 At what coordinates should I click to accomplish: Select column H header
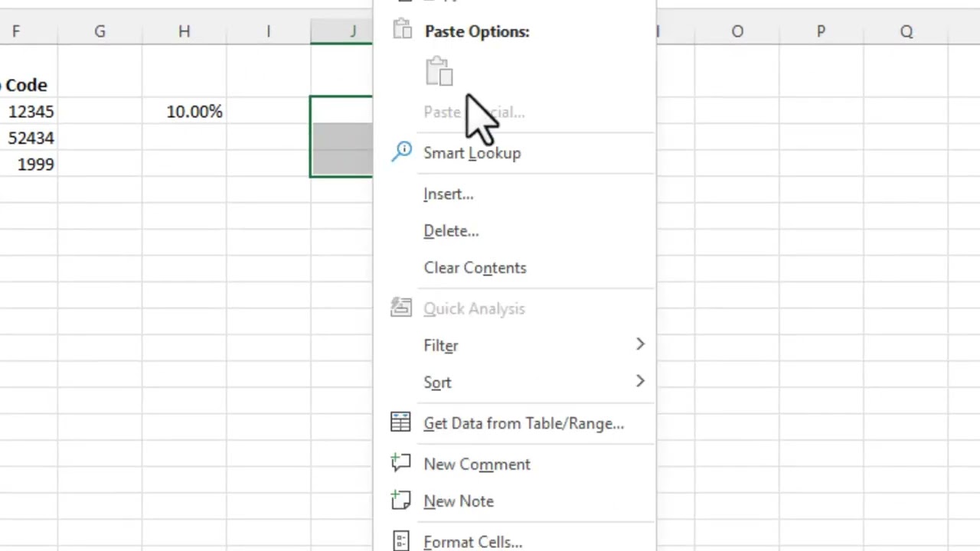(184, 31)
